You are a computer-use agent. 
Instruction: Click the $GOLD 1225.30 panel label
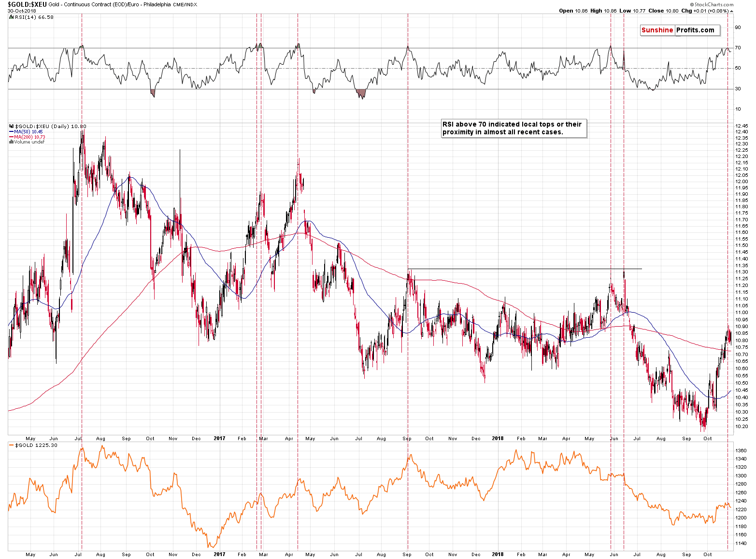click(36, 445)
